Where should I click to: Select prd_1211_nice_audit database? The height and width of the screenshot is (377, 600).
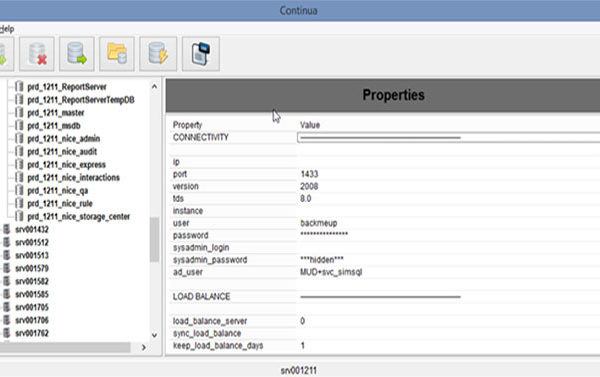[x=62, y=152]
